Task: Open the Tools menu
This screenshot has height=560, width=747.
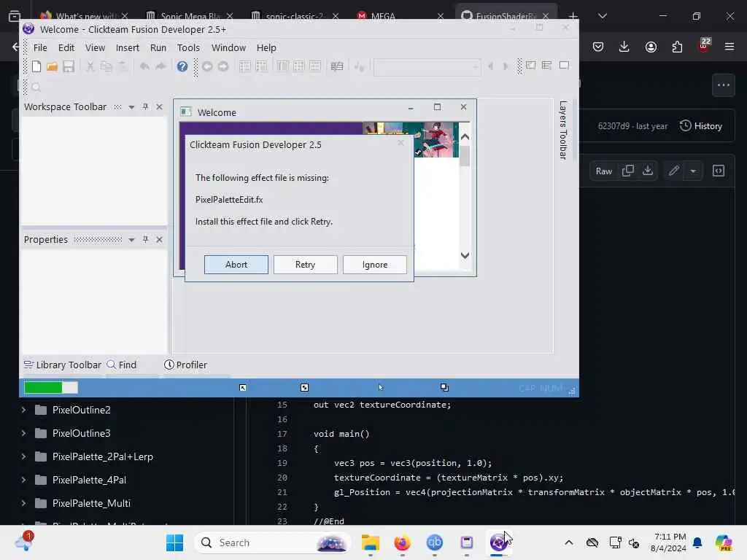Action: (188, 47)
